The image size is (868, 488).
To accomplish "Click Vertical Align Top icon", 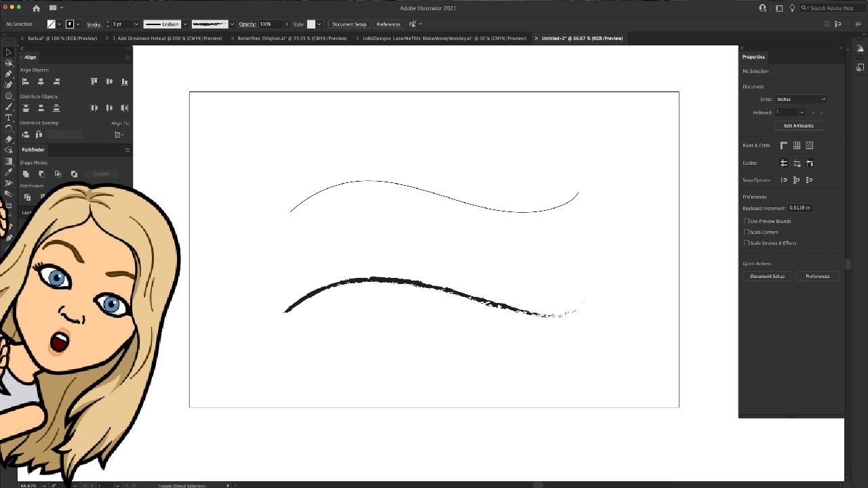I will 94,81.
